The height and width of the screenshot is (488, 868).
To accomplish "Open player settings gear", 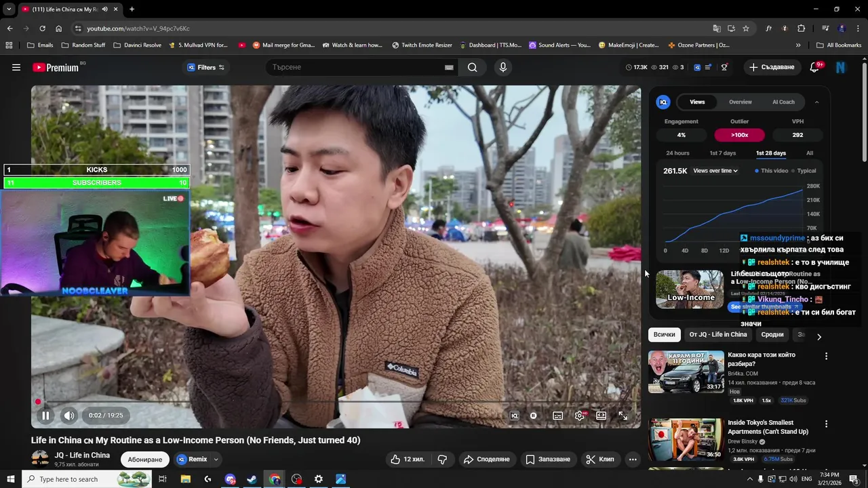I will tap(579, 415).
